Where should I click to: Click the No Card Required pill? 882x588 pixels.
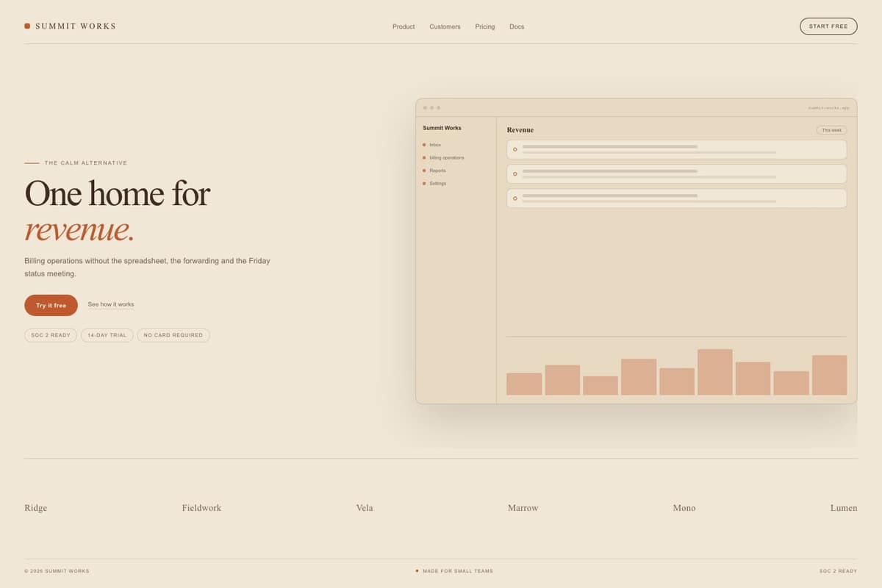coord(173,335)
